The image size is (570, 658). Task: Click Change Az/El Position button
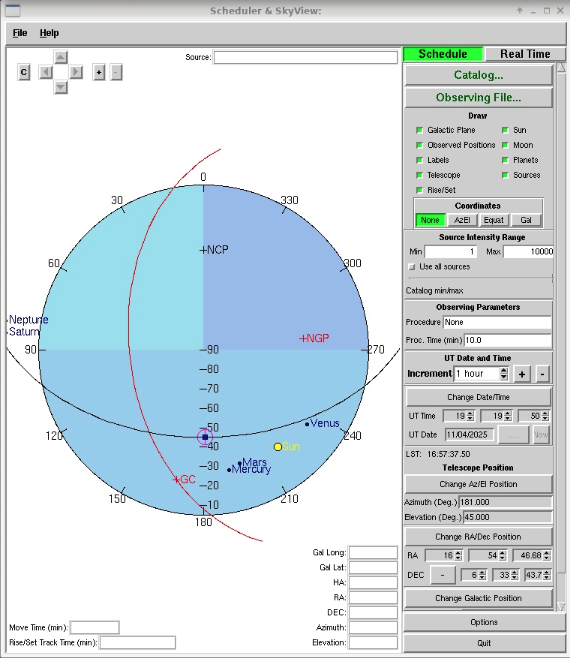point(478,484)
